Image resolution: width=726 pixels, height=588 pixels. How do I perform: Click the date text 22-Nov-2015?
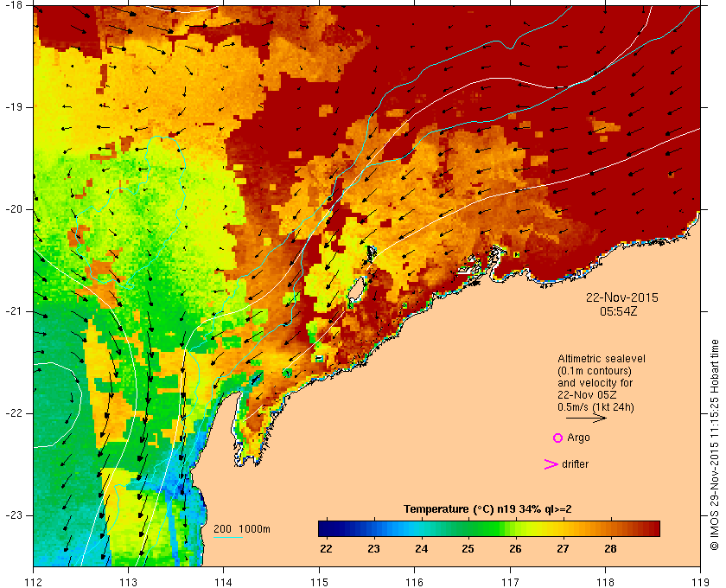tap(621, 297)
